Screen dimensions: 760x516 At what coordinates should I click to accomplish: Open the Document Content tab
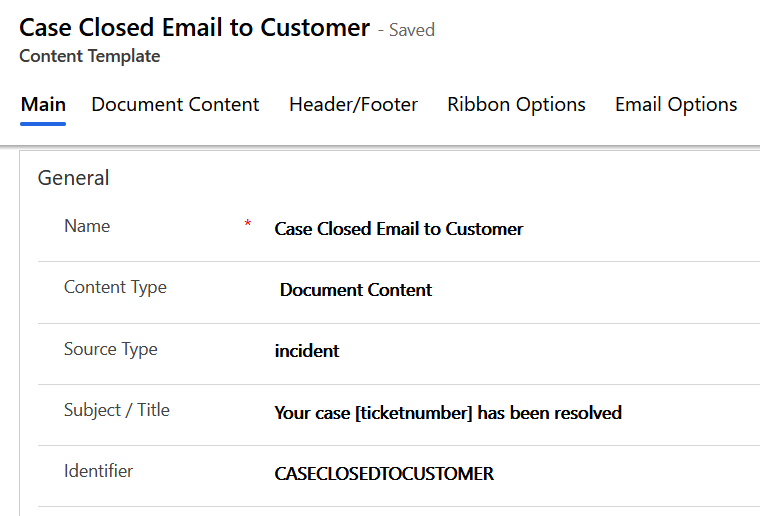[175, 105]
